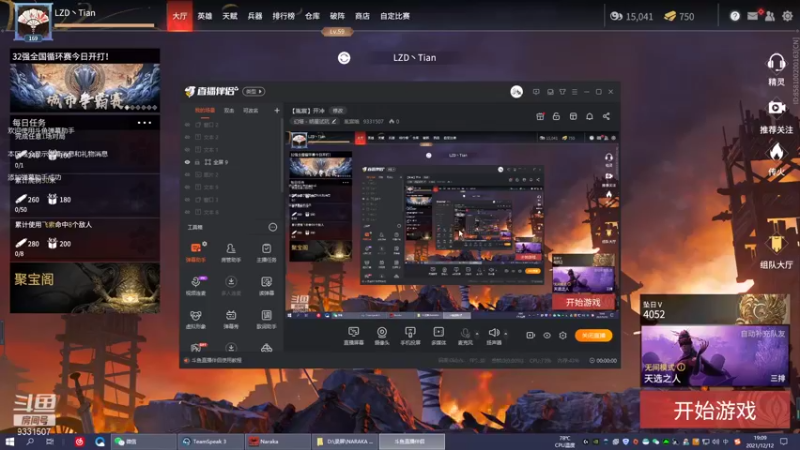Viewport: 800px width, 450px height.
Task: Open the 每日任务 three-dots menu
Action: coord(144,122)
